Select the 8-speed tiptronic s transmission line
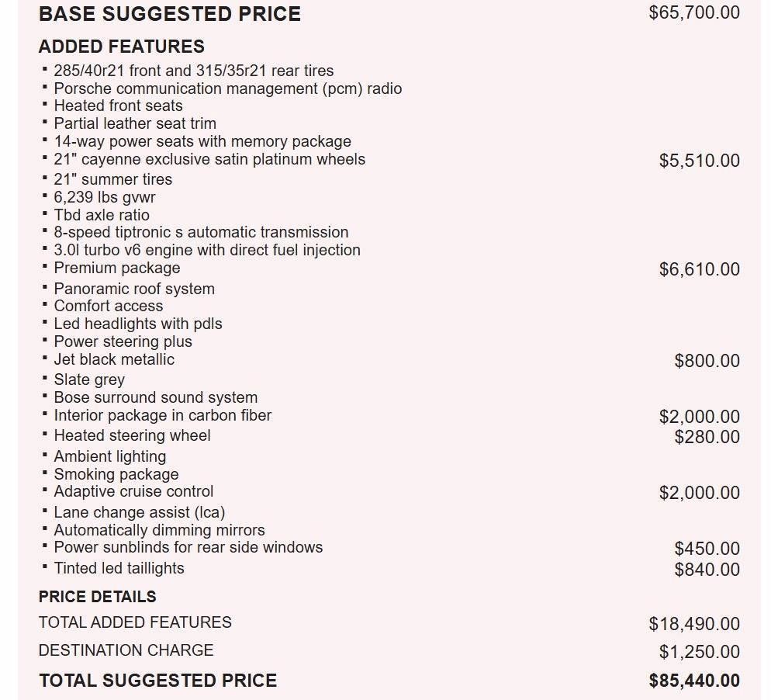This screenshot has height=700, width=771. click(x=201, y=232)
